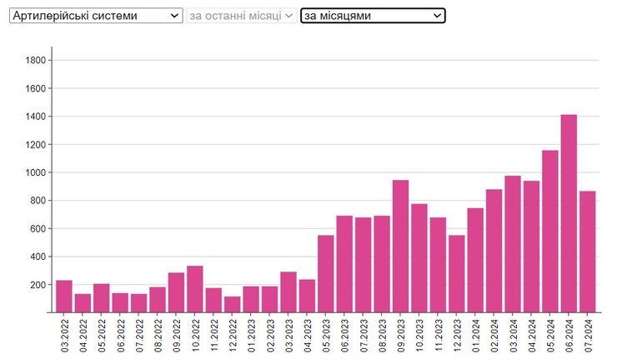617x364 pixels.
Task: Click the 10.2022 bar
Action: pyautogui.click(x=195, y=289)
